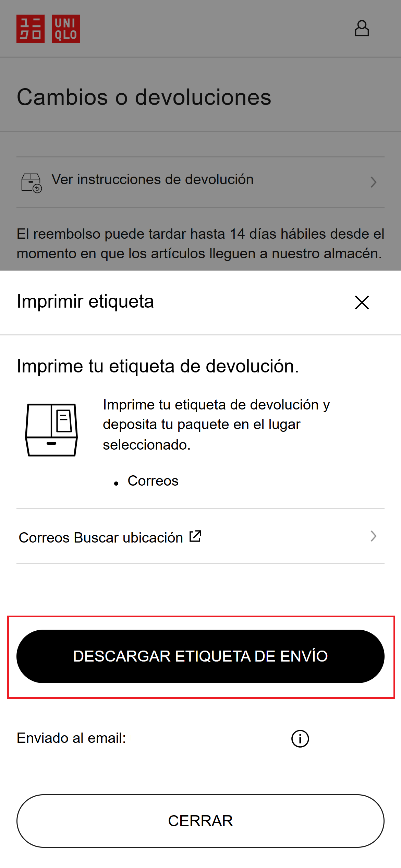Open Ver instrucciones de devolución row
Screen dimensions: 401x868
(200, 182)
